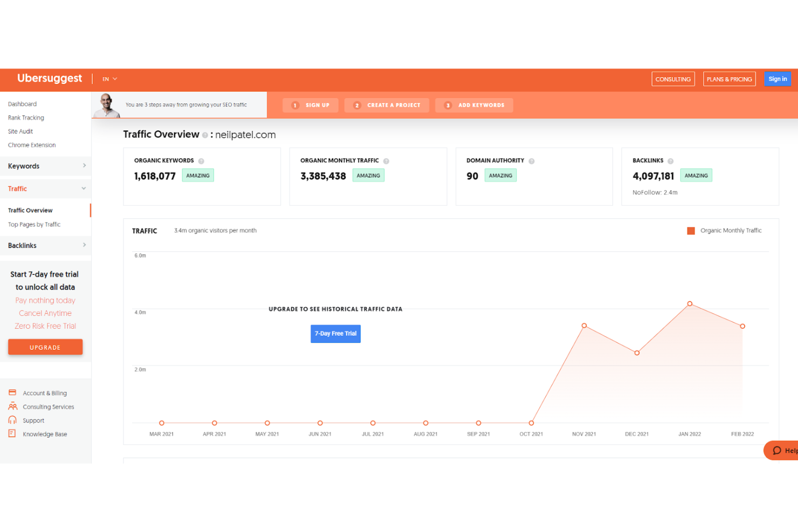Open Support link
Screen dimensions: 798x532
[33, 420]
